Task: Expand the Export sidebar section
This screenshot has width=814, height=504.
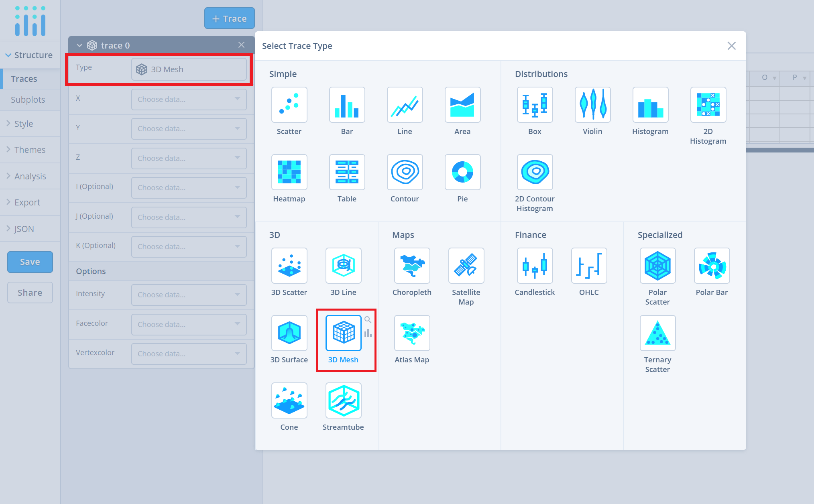Action: click(27, 202)
